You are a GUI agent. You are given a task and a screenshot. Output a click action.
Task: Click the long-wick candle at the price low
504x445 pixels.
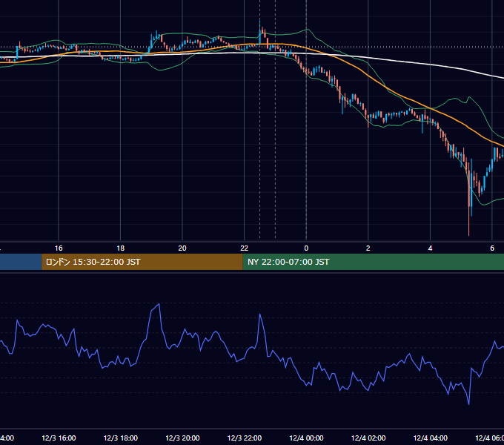[469, 200]
